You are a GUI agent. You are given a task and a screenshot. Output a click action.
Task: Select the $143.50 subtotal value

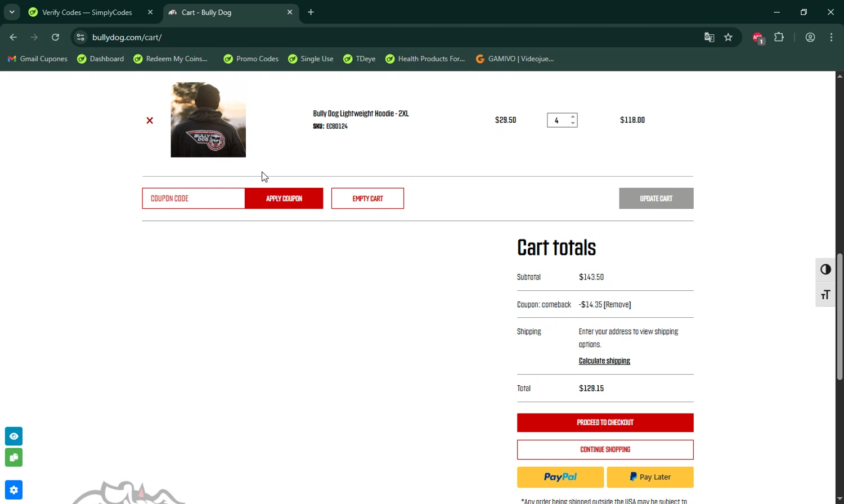click(591, 277)
